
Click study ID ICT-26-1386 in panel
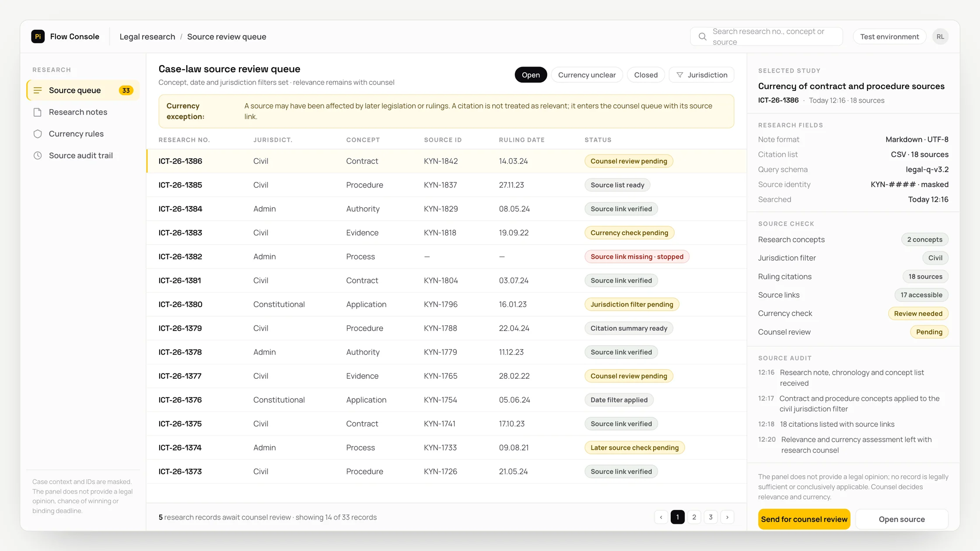tap(778, 101)
